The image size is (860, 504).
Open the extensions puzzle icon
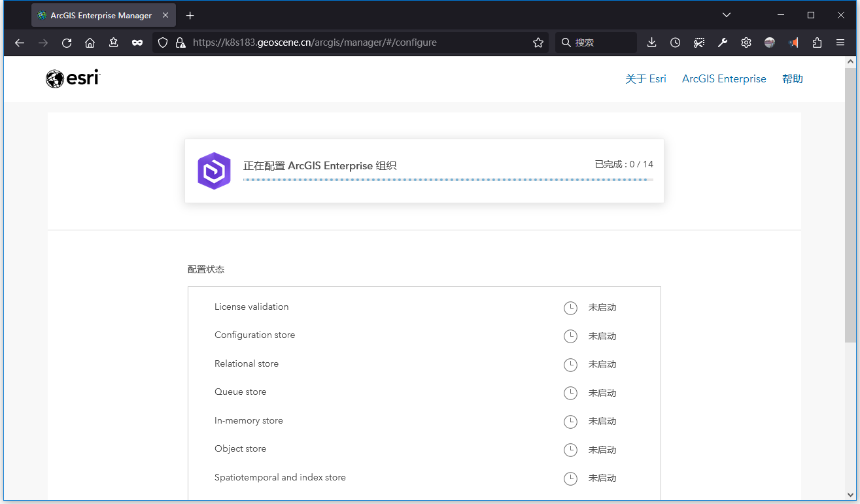click(x=817, y=42)
